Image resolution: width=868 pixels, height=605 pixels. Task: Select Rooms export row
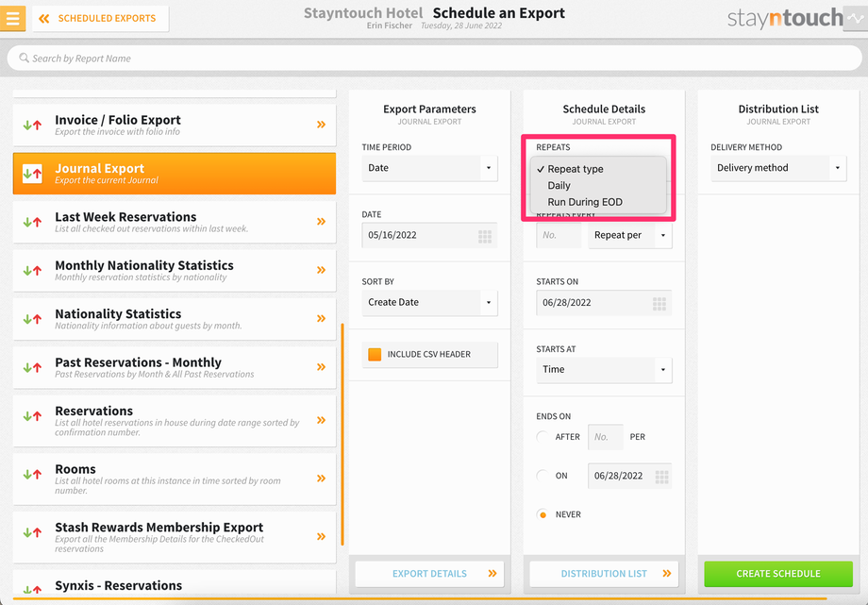point(175,479)
